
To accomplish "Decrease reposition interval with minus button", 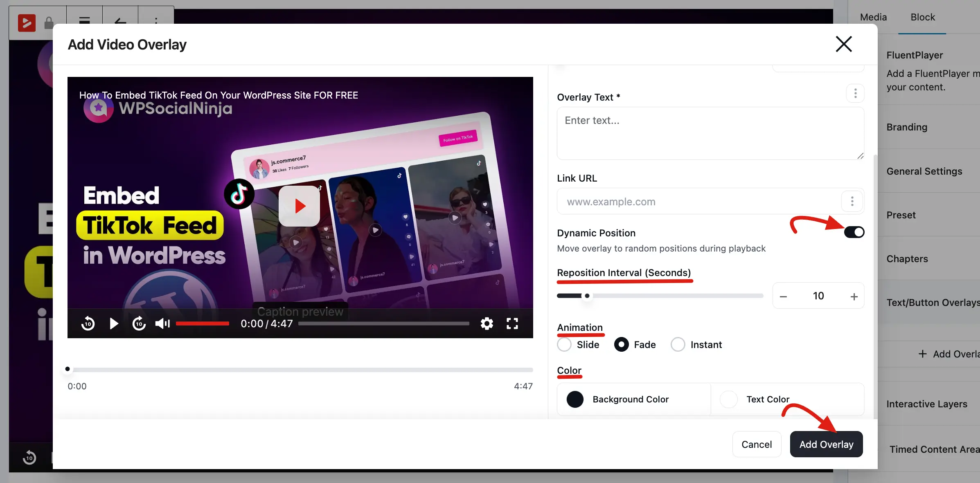I will click(783, 297).
